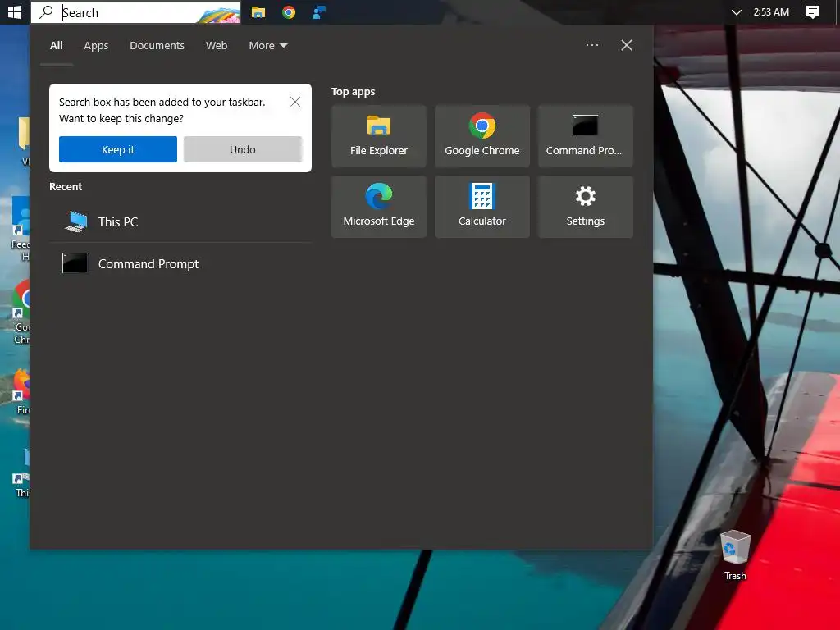840x630 pixels.
Task: Launch Google Chrome from the taskbar
Action: click(289, 11)
